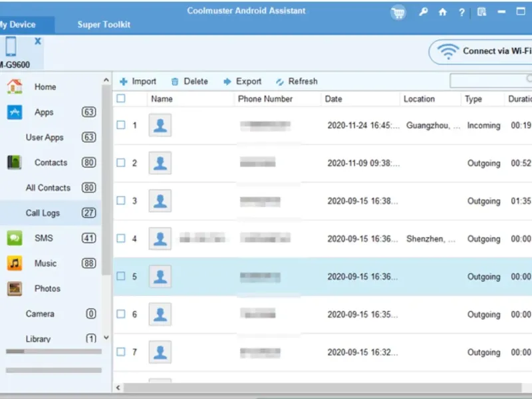The height and width of the screenshot is (399, 532).
Task: Open help via the question mark icon
Action: [x=462, y=13]
